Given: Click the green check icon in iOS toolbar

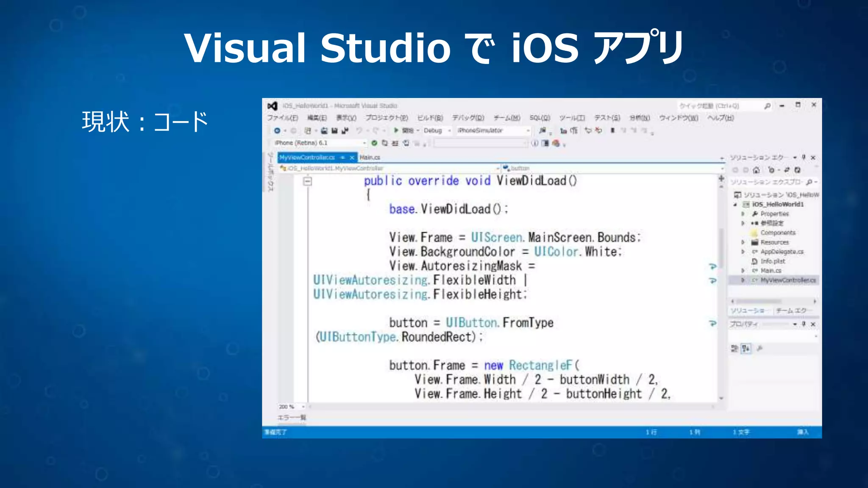Looking at the screenshot, I should coord(374,143).
